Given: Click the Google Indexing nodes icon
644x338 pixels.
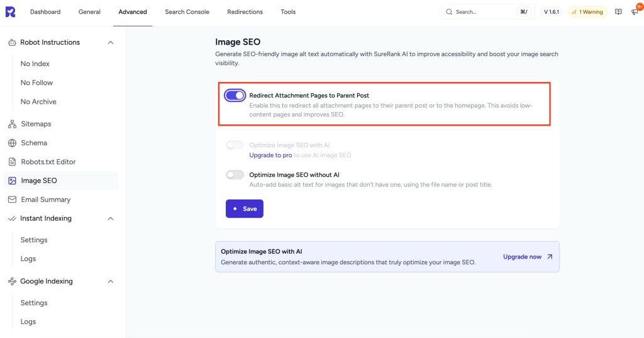Looking at the screenshot, I should click(x=12, y=281).
